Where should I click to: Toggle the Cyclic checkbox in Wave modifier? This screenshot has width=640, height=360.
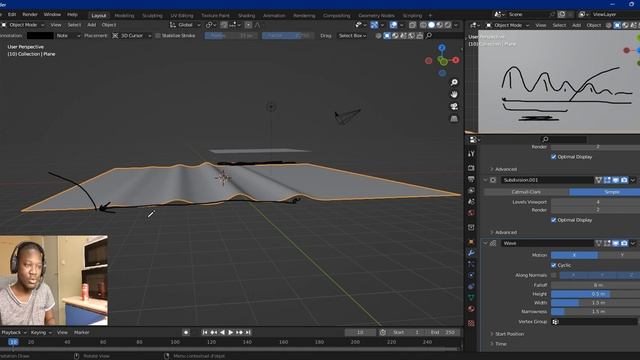point(554,265)
